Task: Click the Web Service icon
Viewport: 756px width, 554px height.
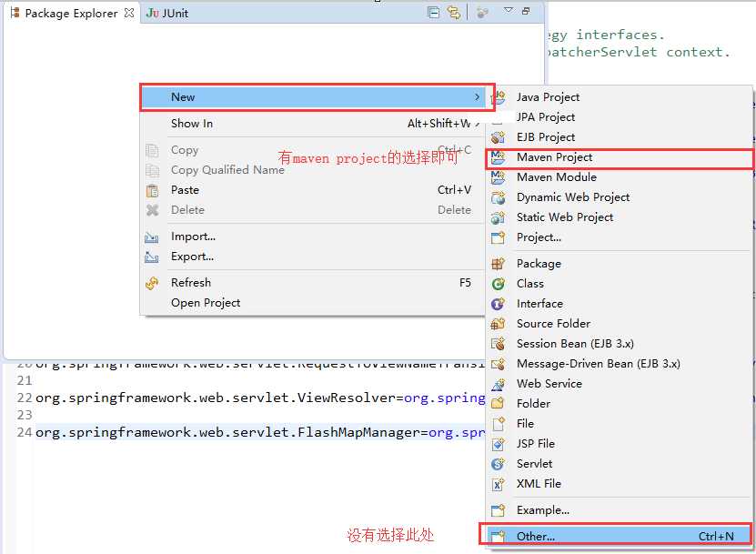Action: 498,384
